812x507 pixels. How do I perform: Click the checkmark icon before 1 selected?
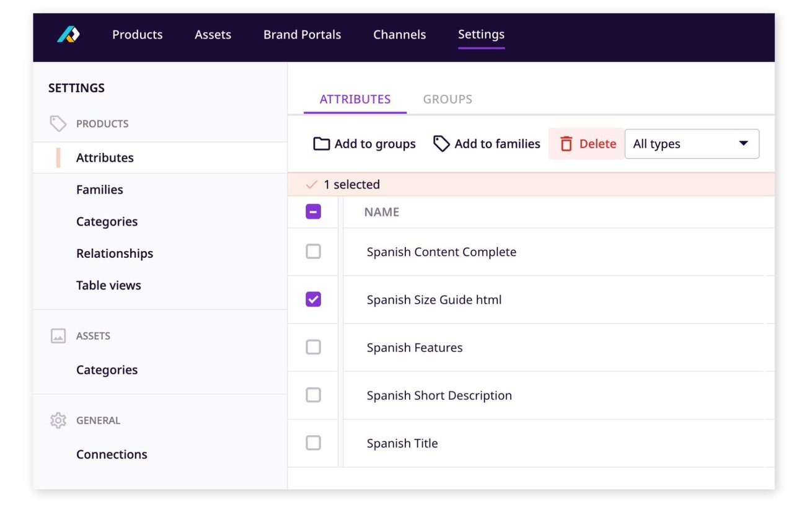click(311, 184)
